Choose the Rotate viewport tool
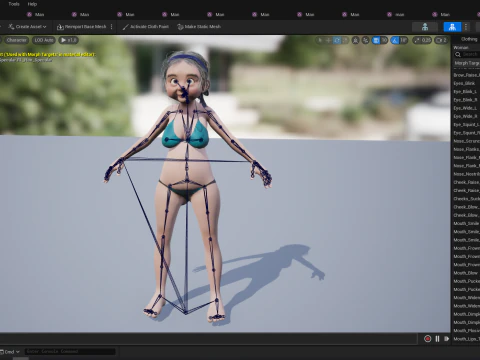The width and height of the screenshot is (480, 360). [x=337, y=40]
